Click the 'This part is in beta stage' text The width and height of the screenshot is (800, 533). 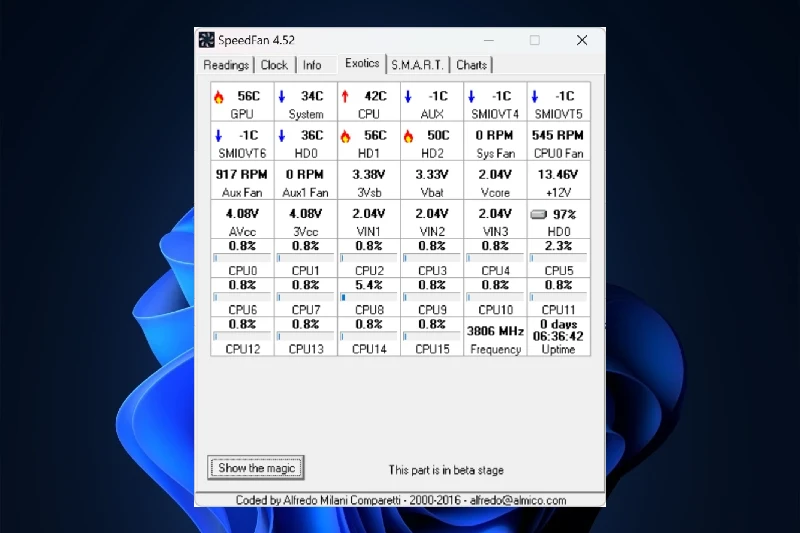click(x=446, y=470)
